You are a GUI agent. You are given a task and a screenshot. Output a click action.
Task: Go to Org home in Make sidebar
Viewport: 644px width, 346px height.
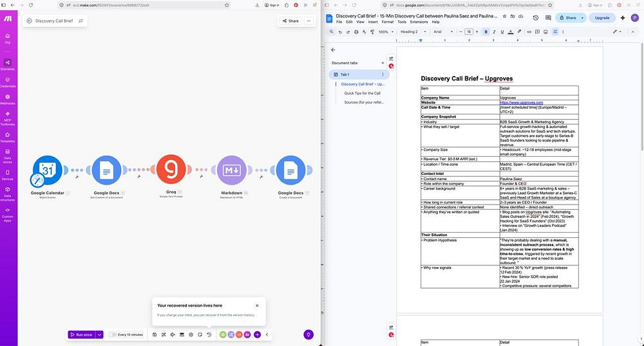[x=7, y=38]
